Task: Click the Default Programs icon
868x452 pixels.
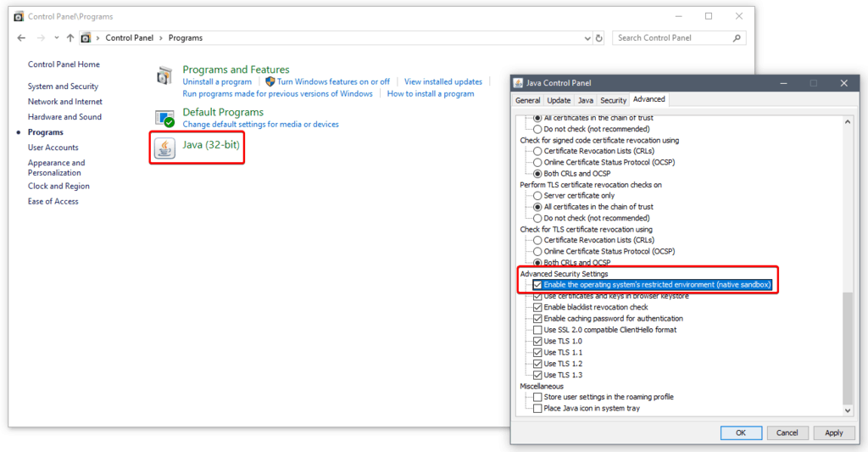Action: tap(164, 118)
